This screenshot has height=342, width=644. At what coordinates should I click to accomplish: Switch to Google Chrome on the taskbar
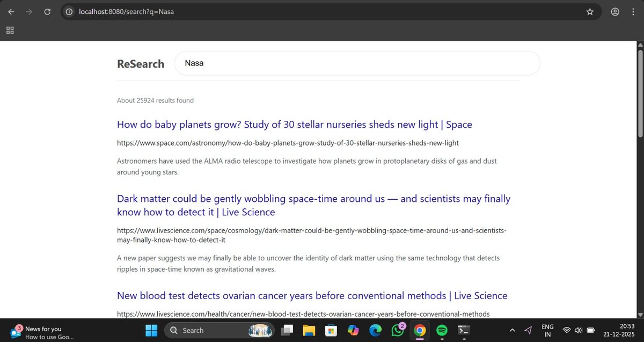coord(420,330)
